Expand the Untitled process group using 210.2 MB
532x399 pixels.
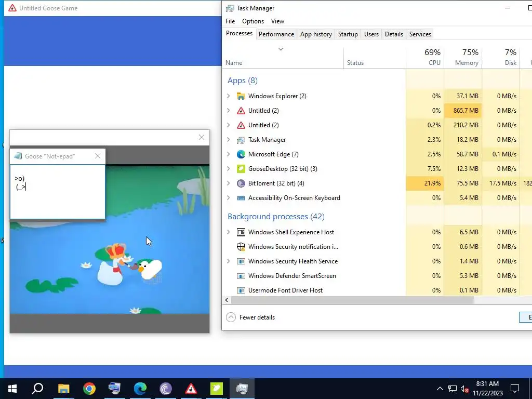(x=229, y=125)
